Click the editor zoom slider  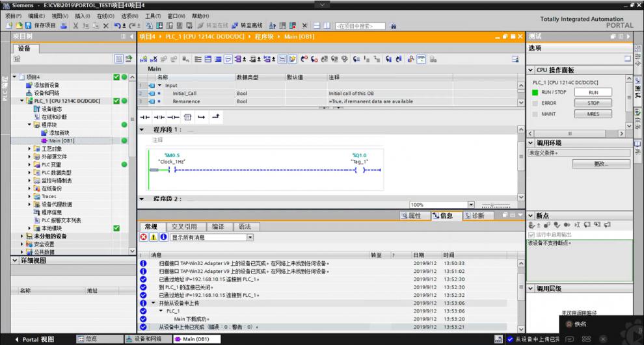496,205
